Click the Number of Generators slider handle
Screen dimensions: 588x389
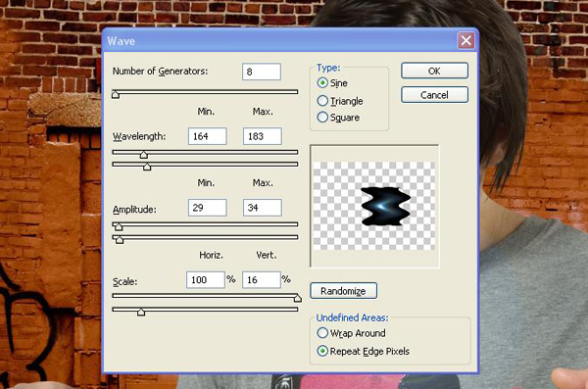pyautogui.click(x=116, y=94)
